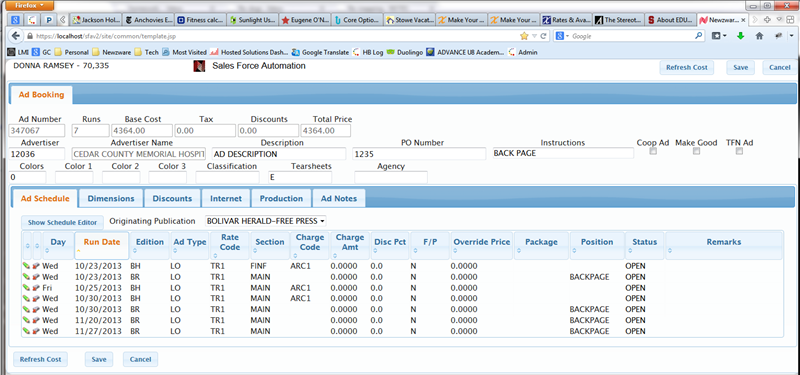Edit the Fri 10/25/2013 row
The height and width of the screenshot is (375, 800).
click(x=26, y=288)
